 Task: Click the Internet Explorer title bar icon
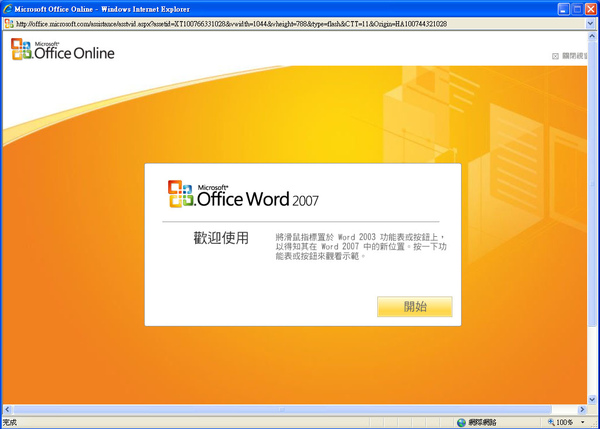click(x=7, y=9)
